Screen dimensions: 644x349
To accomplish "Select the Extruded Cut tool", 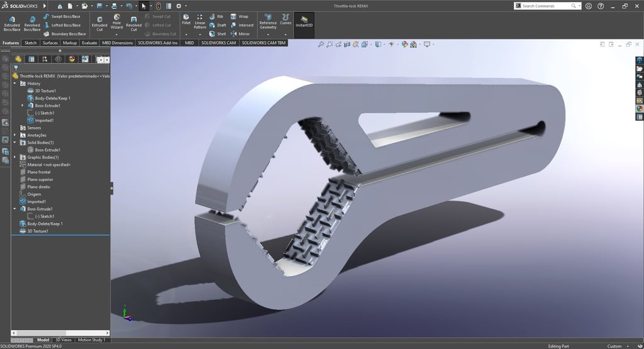I will pyautogui.click(x=99, y=24).
